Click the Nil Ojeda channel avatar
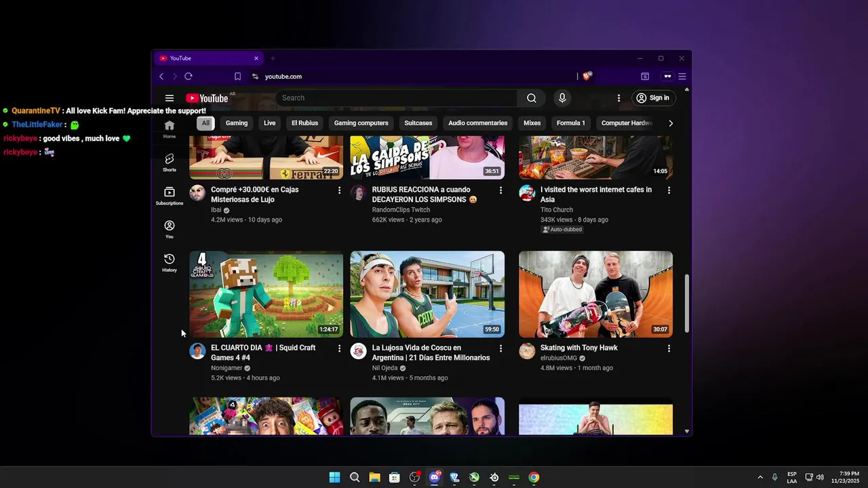Image resolution: width=868 pixels, height=488 pixels. coord(359,351)
